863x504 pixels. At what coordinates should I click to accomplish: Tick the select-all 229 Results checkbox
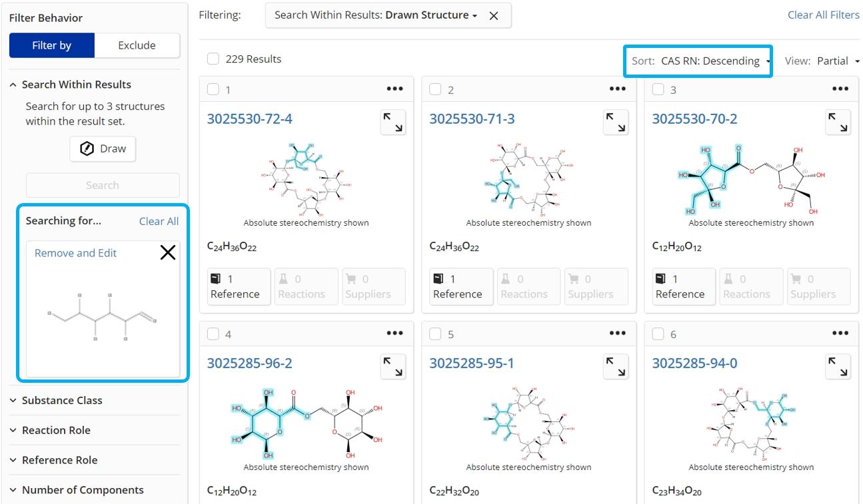click(x=213, y=59)
